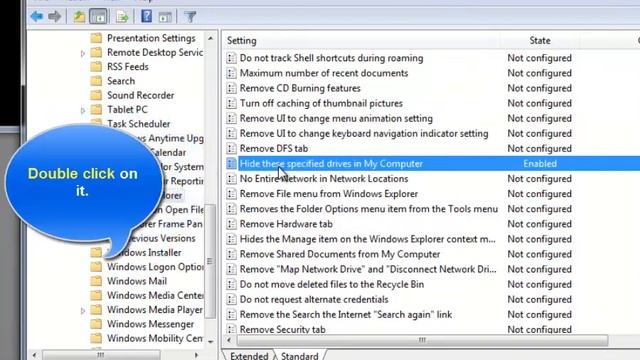Expand the Remote Desktop Services tree node
The image size is (640, 360).
[82, 53]
